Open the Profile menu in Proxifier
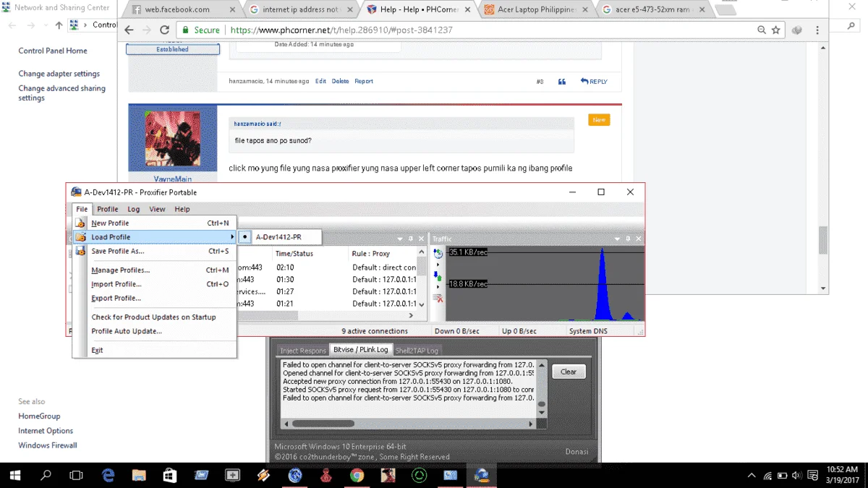The image size is (868, 488). point(108,209)
